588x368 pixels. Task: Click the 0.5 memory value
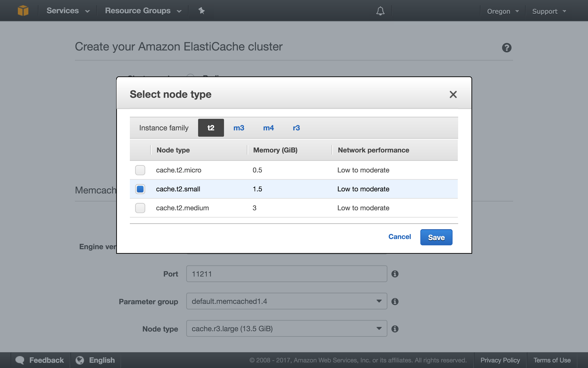[x=257, y=170]
